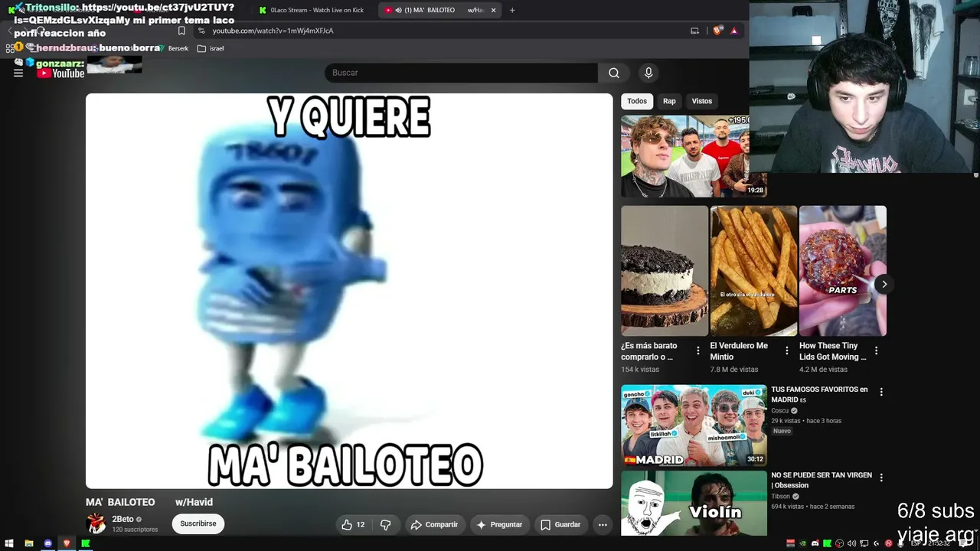Open the 'Violín' video thumbnail
This screenshot has width=980, height=551.
tap(694, 503)
